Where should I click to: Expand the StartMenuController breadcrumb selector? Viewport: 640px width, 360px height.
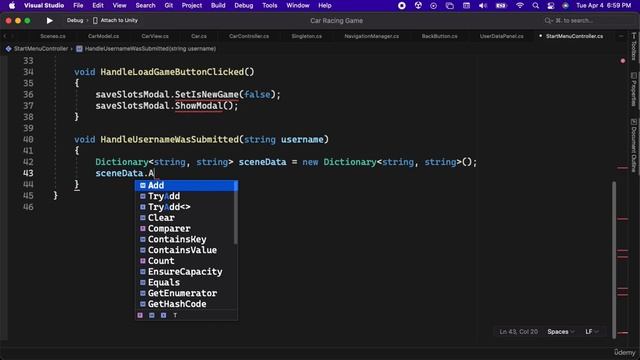tap(40, 49)
